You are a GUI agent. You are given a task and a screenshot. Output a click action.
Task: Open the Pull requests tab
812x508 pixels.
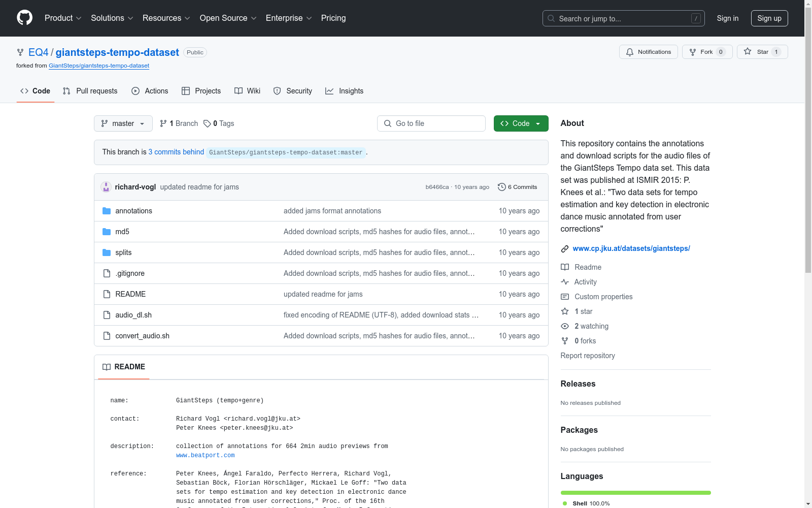coord(90,91)
